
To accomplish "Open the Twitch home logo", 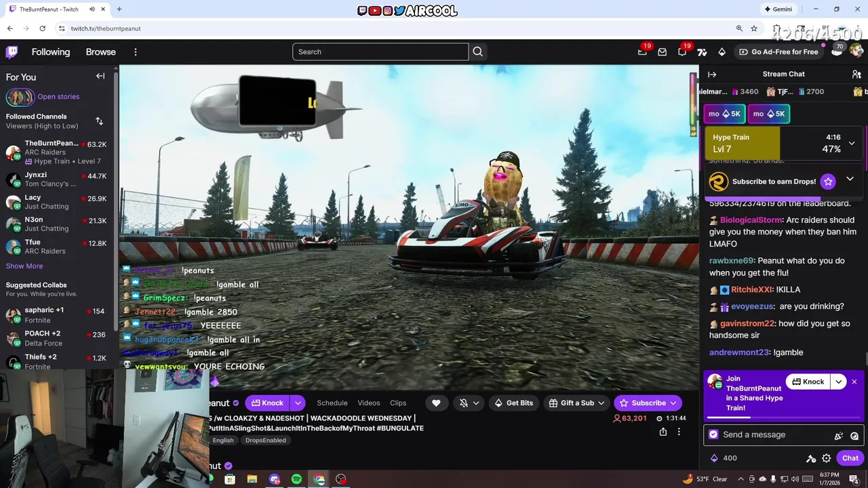I will [x=12, y=52].
